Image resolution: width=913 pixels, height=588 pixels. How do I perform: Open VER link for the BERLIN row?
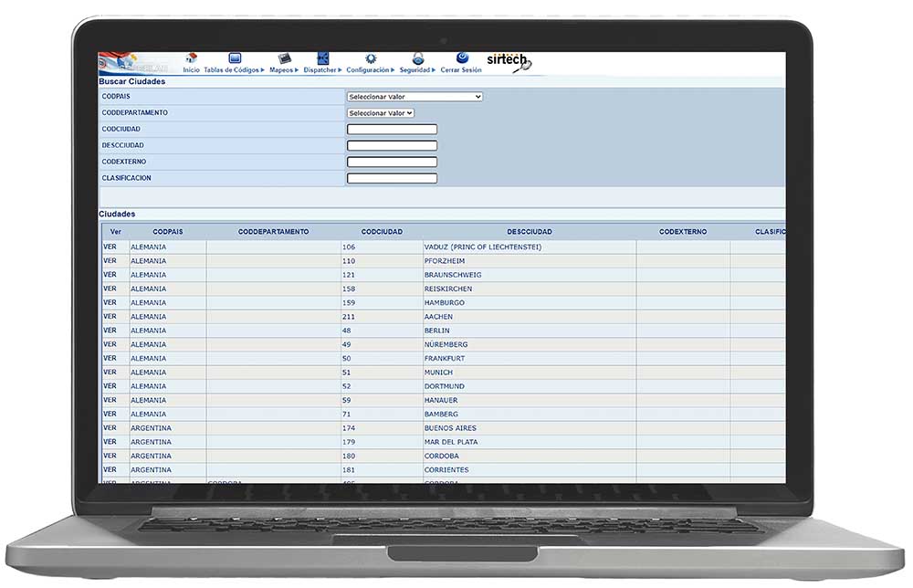point(110,331)
